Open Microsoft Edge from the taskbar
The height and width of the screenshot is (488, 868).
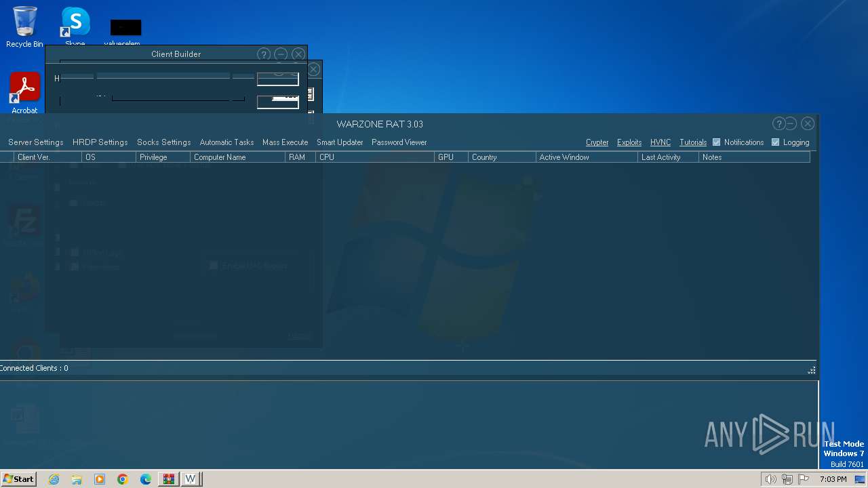(x=146, y=479)
